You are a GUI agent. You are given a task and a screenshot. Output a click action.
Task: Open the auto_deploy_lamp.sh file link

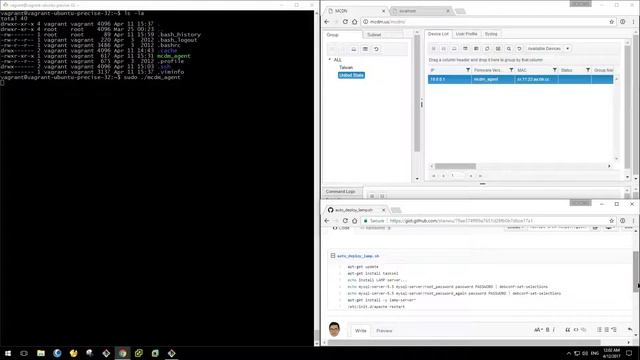358,256
